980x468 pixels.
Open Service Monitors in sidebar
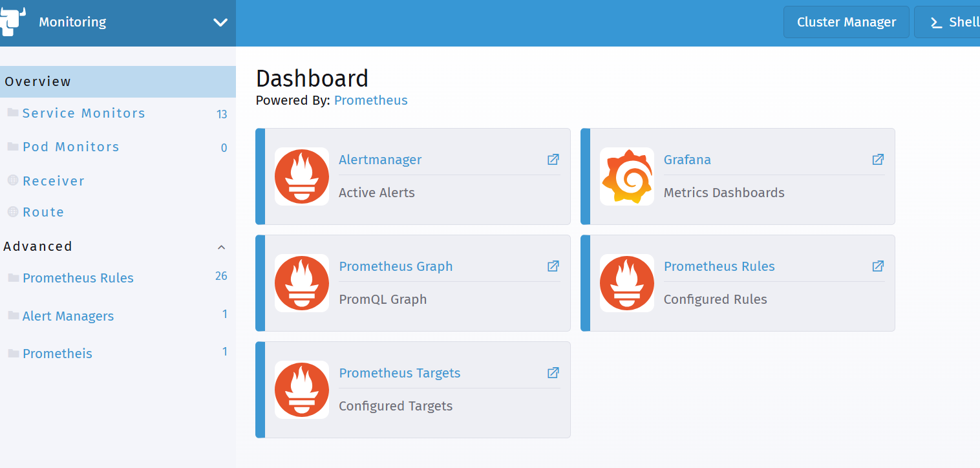[x=84, y=113]
